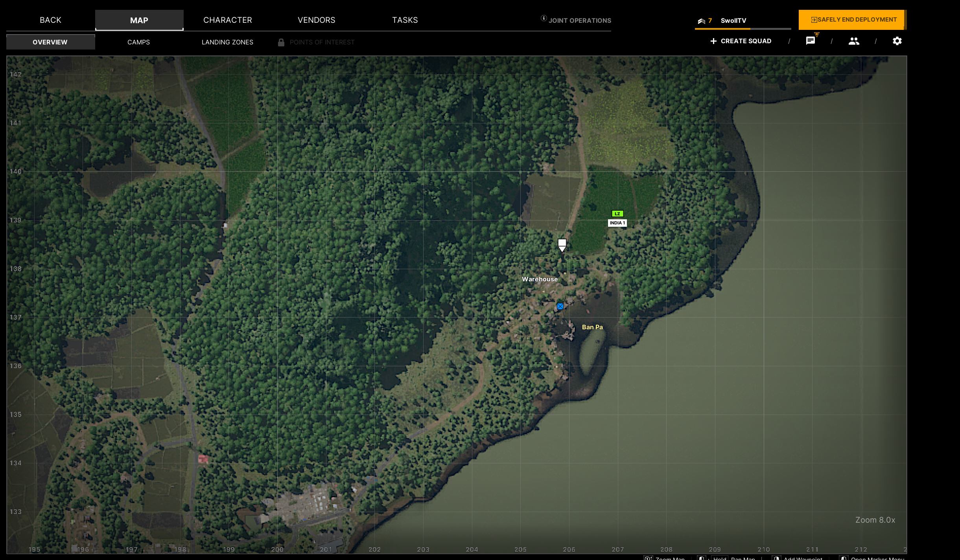Open the squad members icon
This screenshot has width=960, height=560.
coord(853,41)
